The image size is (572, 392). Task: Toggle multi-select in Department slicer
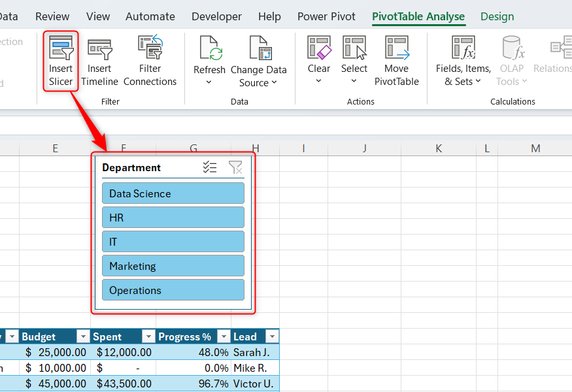[x=210, y=167]
